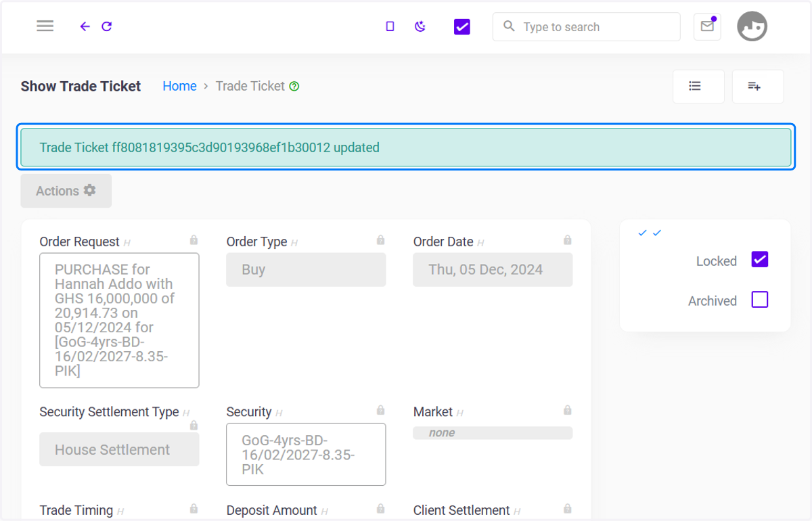Click the Archived label text
This screenshot has height=521, width=812.
coord(713,301)
